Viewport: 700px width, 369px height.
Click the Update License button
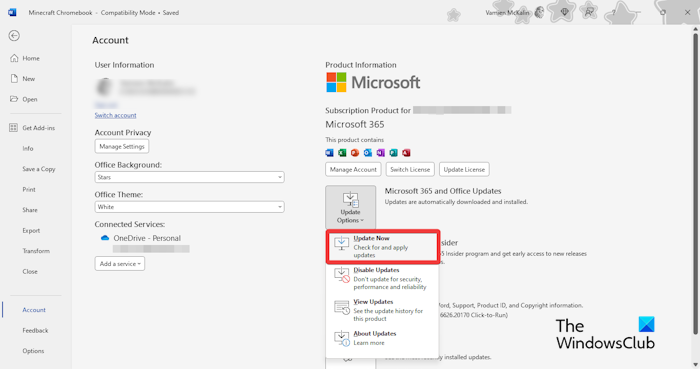click(x=464, y=170)
